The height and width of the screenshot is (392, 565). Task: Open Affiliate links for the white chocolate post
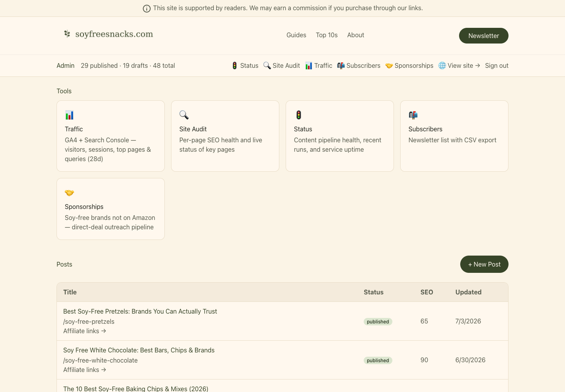[x=85, y=370]
